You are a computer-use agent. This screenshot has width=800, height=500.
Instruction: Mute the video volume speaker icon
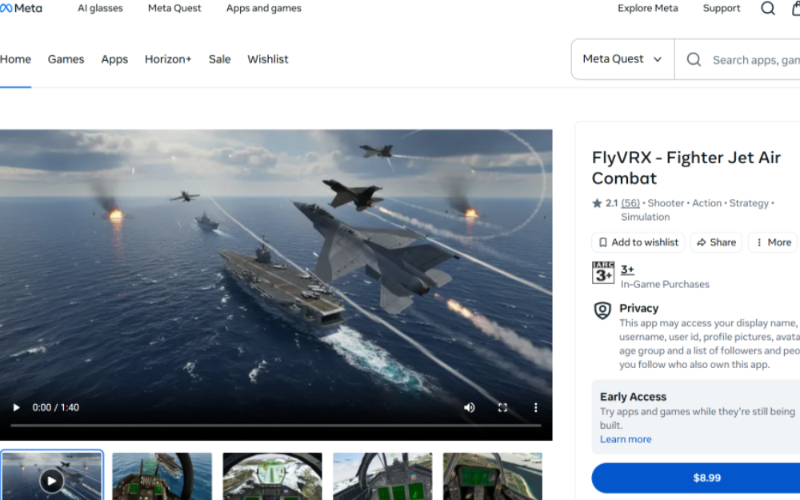[x=469, y=407]
